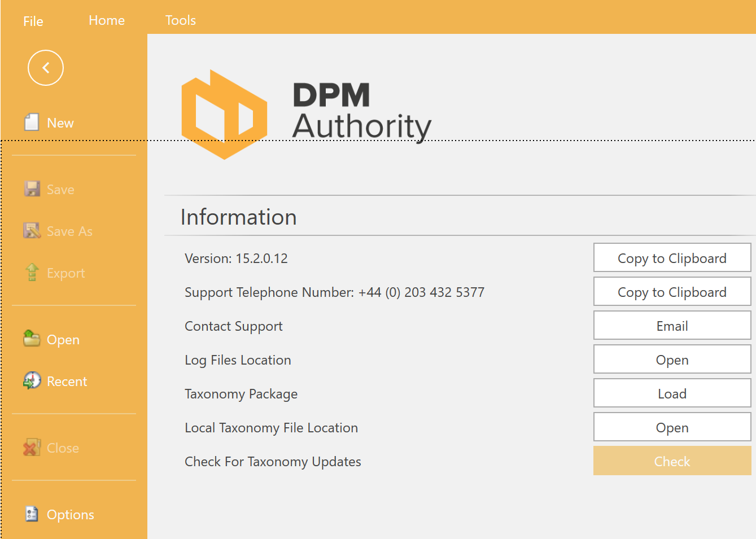This screenshot has height=539, width=756.
Task: Click the Log Files Location label
Action: coord(238,360)
